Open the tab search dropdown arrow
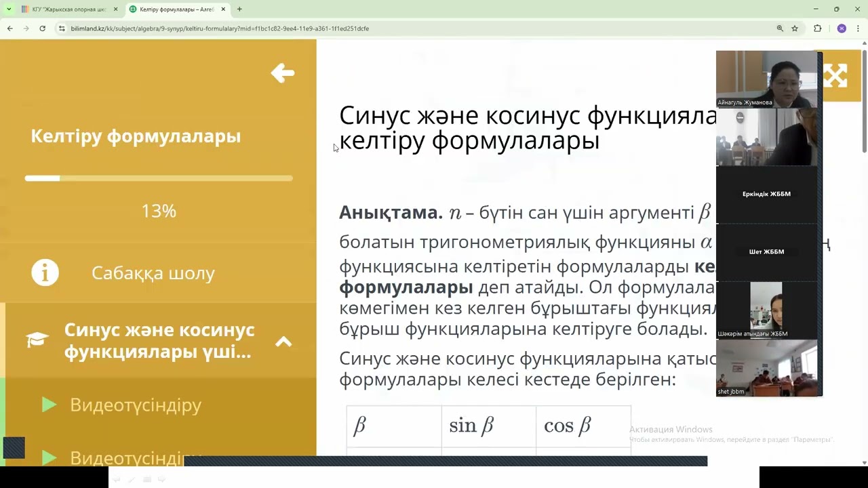This screenshot has width=868, height=488. pos(9,9)
